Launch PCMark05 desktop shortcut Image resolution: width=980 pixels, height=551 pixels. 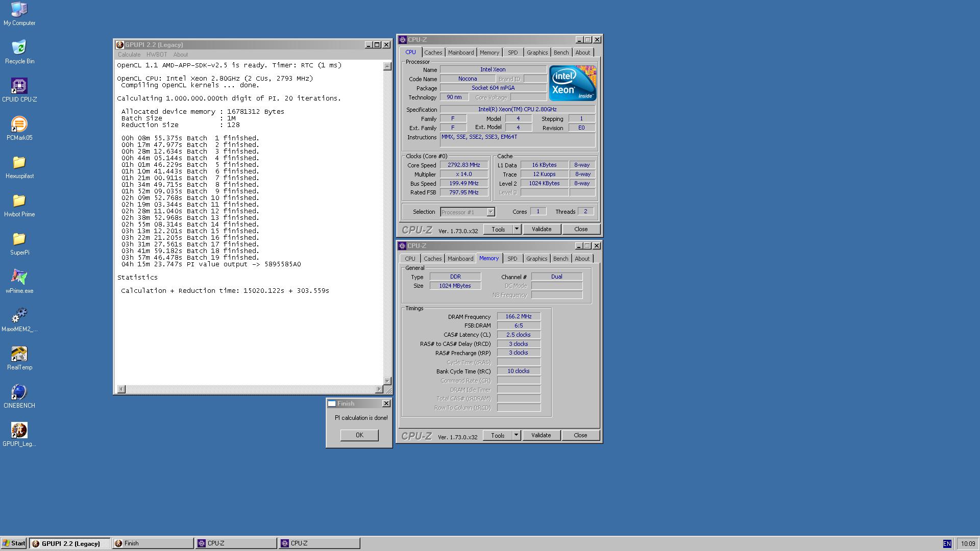point(19,128)
